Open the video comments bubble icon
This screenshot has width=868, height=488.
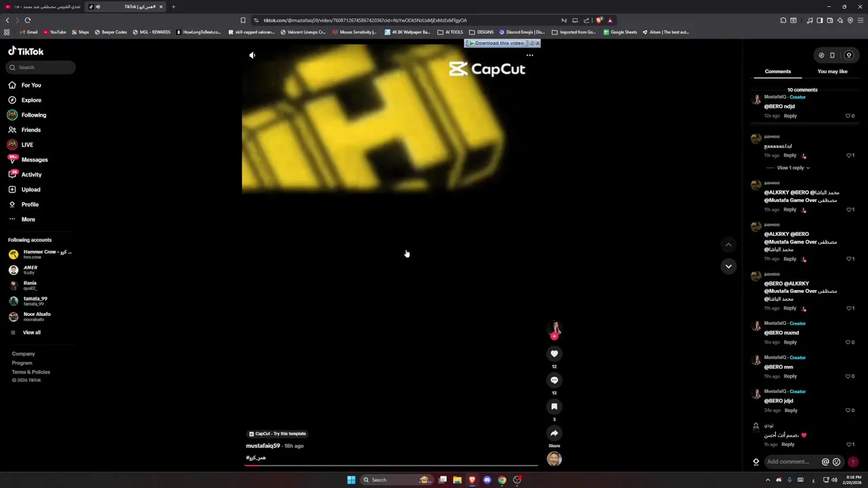click(x=554, y=380)
